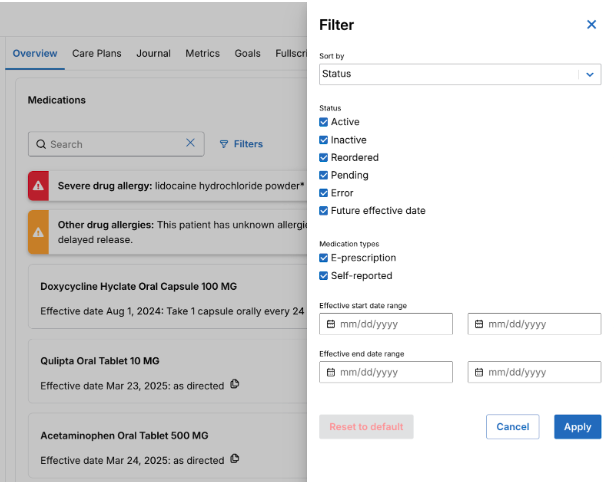Click the Apply button
This screenshot has width=614, height=482.
tap(578, 427)
